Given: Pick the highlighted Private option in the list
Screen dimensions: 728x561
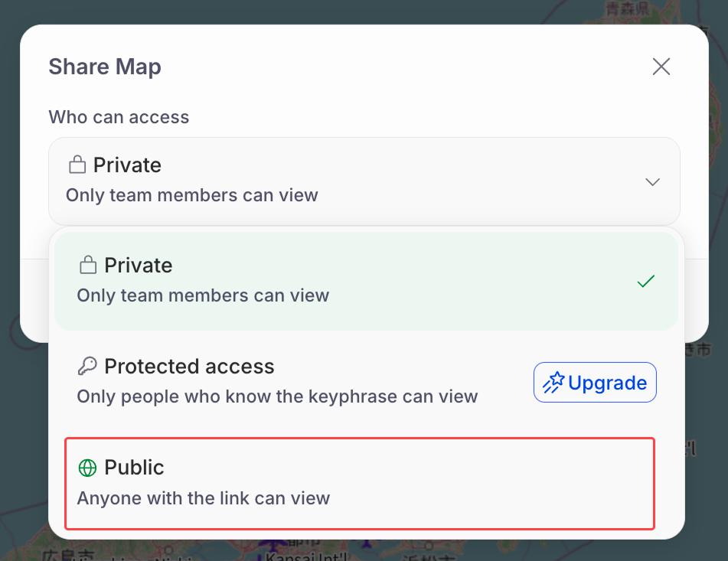Looking at the screenshot, I should point(366,281).
